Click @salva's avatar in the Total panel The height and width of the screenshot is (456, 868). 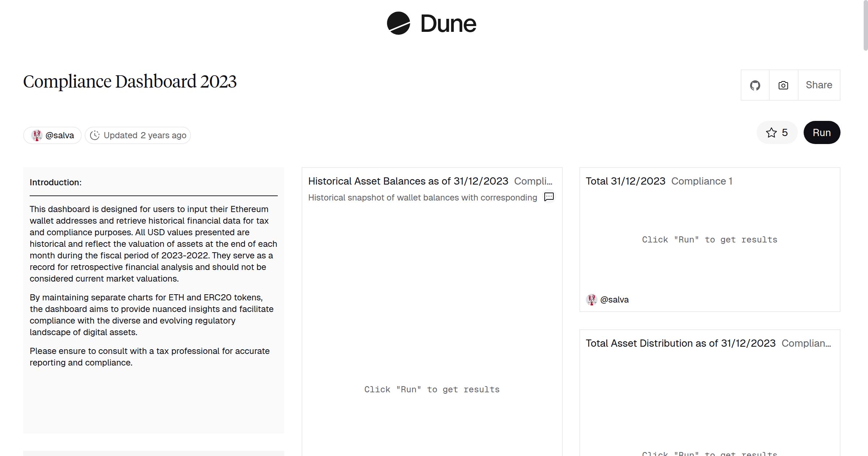pos(592,299)
